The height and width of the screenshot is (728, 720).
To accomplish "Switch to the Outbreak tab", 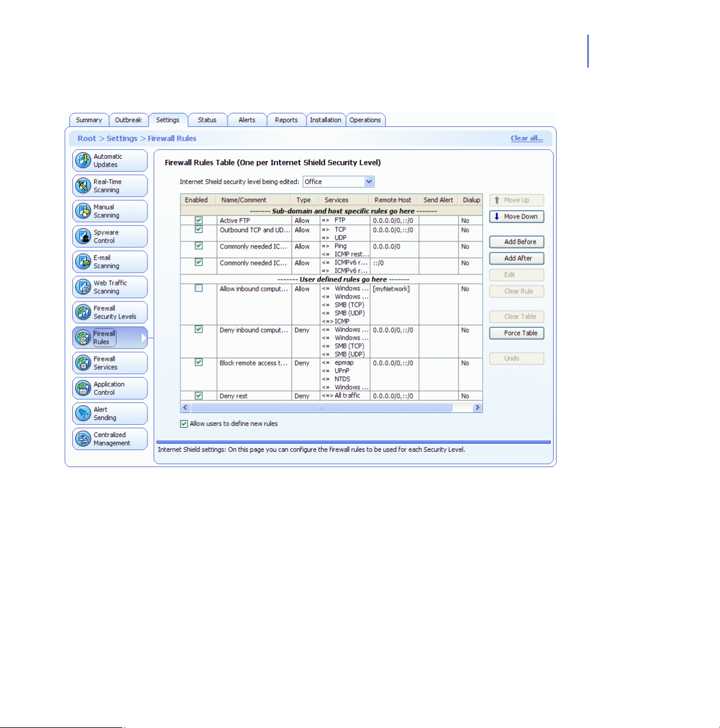I will 128,120.
